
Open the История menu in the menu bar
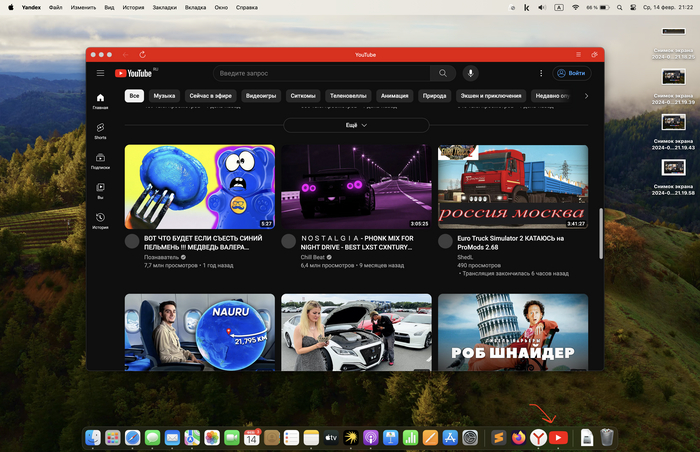[133, 8]
